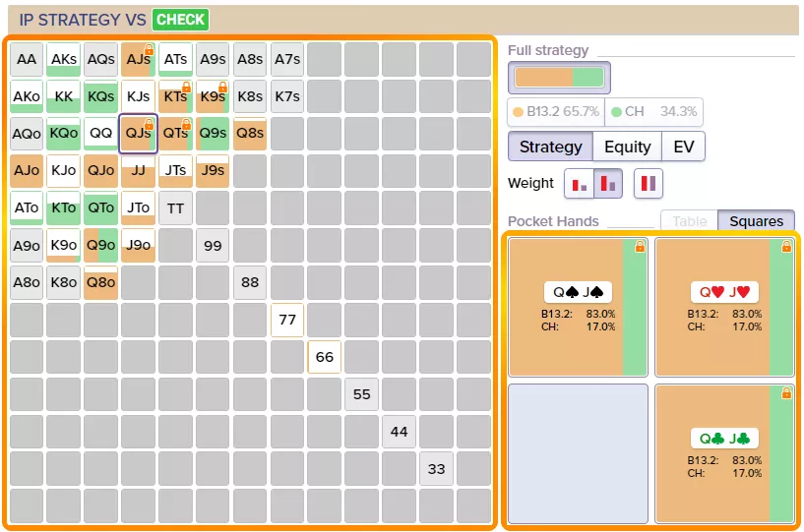Image resolution: width=804 pixels, height=532 pixels.
Task: Switch to the EV tab
Action: pyautogui.click(x=683, y=147)
